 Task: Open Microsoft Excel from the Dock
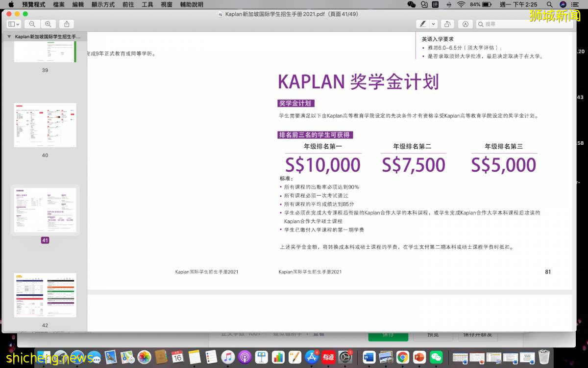[x=460, y=357]
